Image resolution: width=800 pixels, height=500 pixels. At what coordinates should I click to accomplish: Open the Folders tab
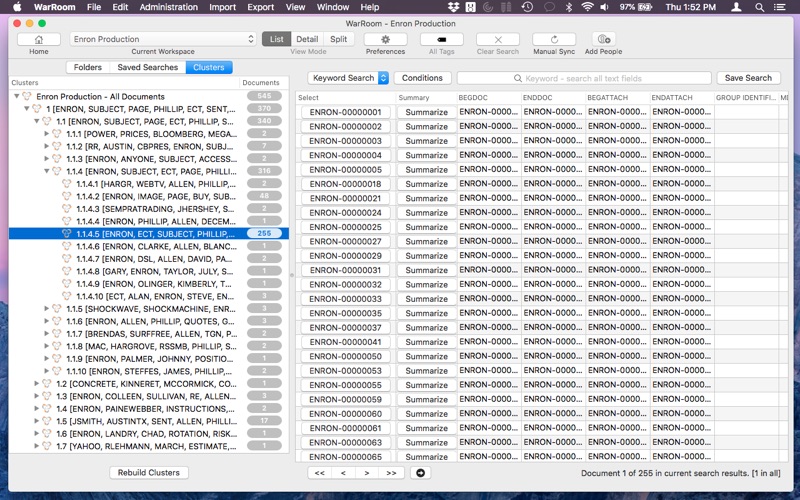pos(88,67)
